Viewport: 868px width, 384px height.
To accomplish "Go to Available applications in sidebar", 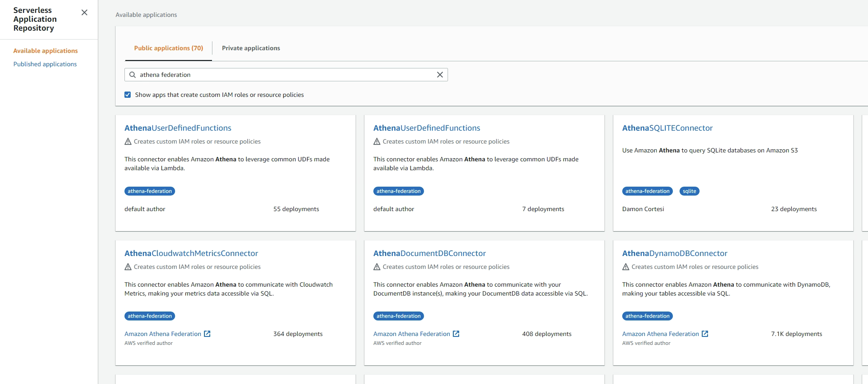I will [x=45, y=51].
